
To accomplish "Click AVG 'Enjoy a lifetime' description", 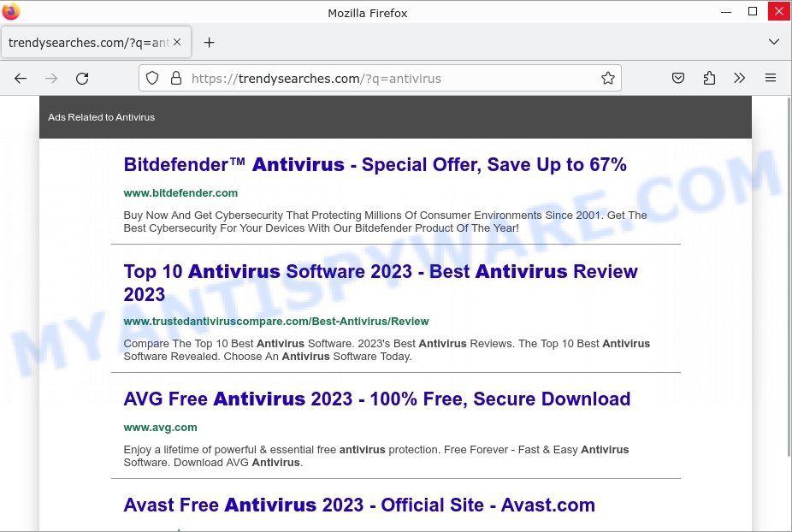I will tap(375, 456).
